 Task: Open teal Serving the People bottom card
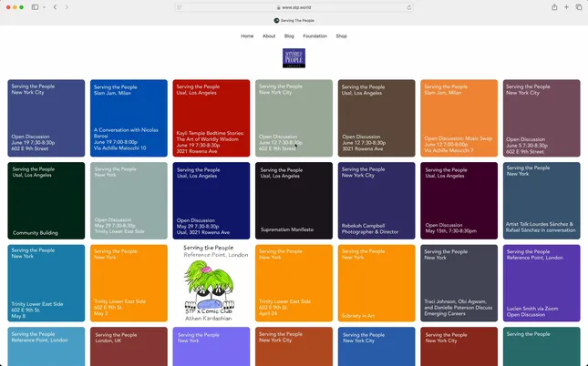542,347
